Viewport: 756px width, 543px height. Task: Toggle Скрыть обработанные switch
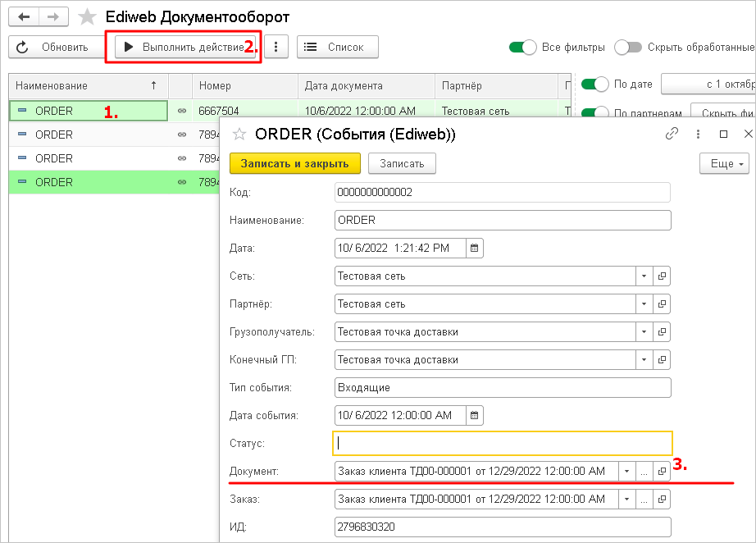point(627,47)
